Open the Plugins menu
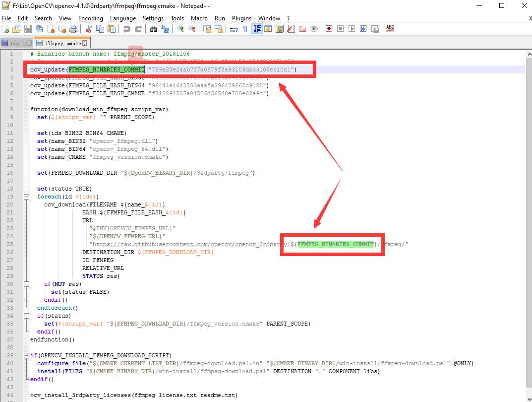Image resolution: width=532 pixels, height=402 pixels. [x=241, y=18]
